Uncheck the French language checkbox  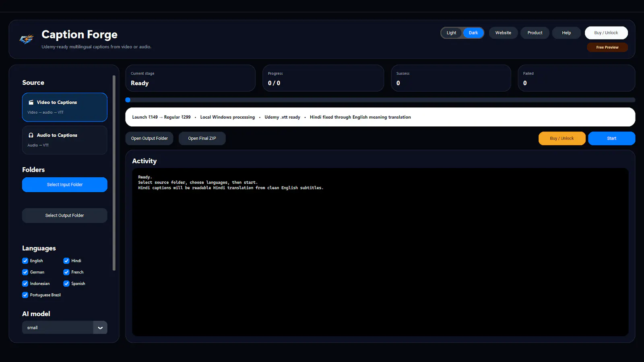tap(66, 272)
